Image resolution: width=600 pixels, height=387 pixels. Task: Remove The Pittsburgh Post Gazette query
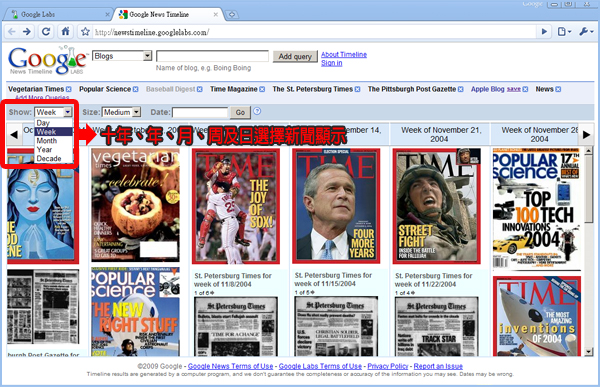pos(461,89)
